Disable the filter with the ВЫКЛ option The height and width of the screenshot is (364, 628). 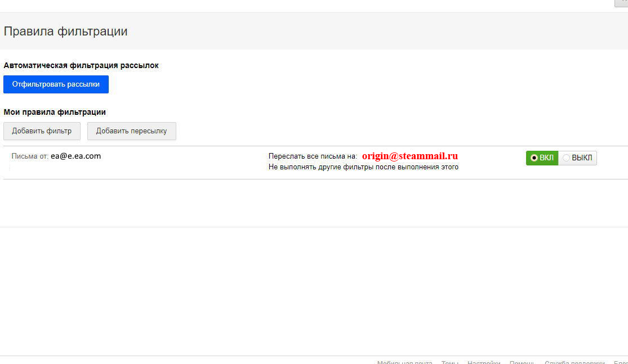click(x=577, y=158)
